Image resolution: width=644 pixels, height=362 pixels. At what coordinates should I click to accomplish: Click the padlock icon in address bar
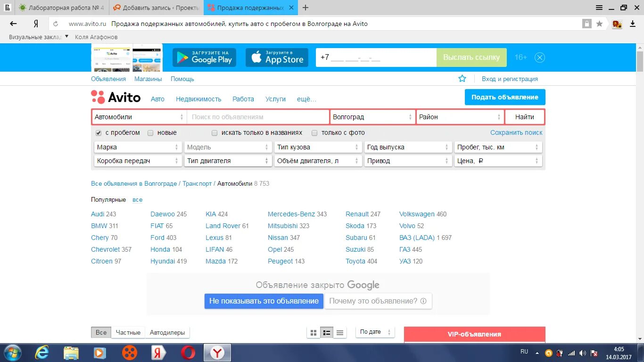(587, 24)
